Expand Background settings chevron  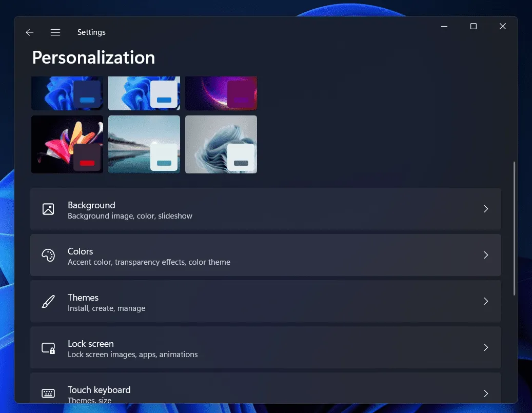[x=486, y=209]
